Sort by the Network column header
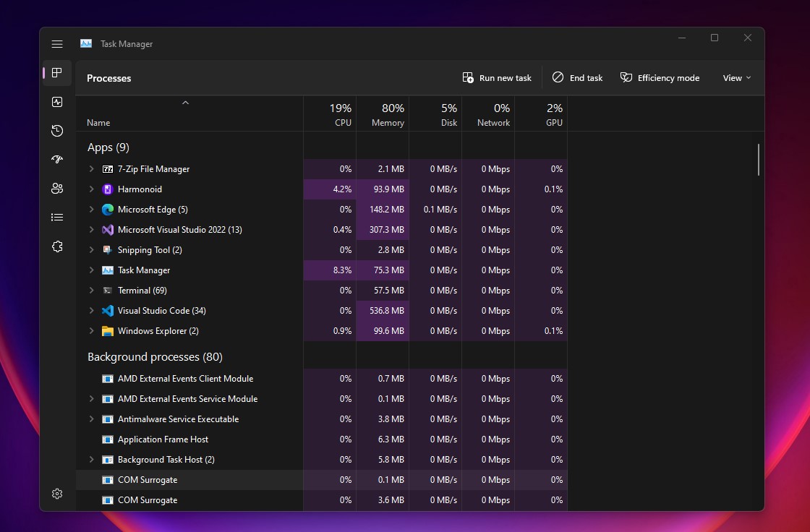This screenshot has height=532, width=810. 488,114
